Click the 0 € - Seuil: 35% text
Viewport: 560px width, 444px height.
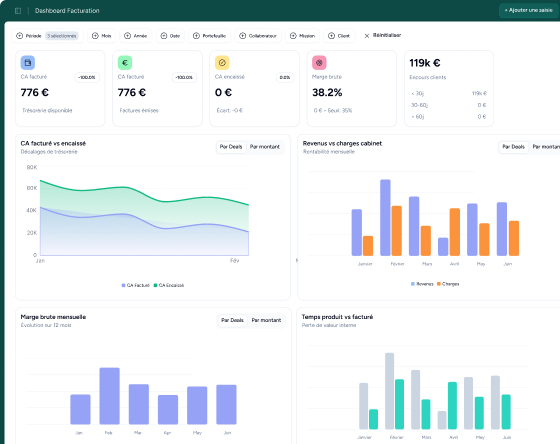pyautogui.click(x=333, y=111)
